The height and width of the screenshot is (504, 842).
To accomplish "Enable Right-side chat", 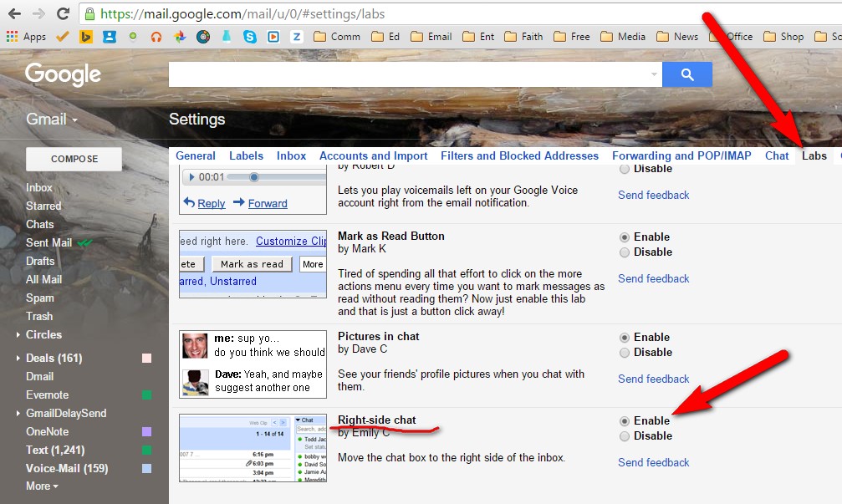I will click(625, 420).
